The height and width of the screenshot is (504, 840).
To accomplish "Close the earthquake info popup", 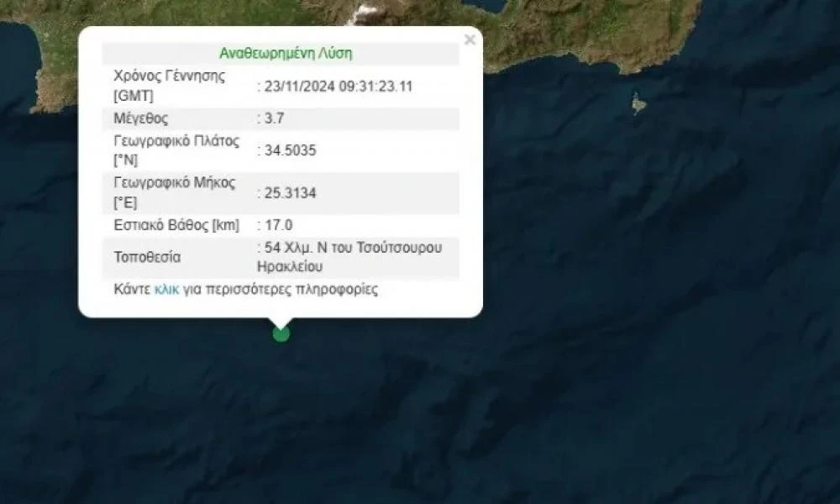I will pos(470,39).
